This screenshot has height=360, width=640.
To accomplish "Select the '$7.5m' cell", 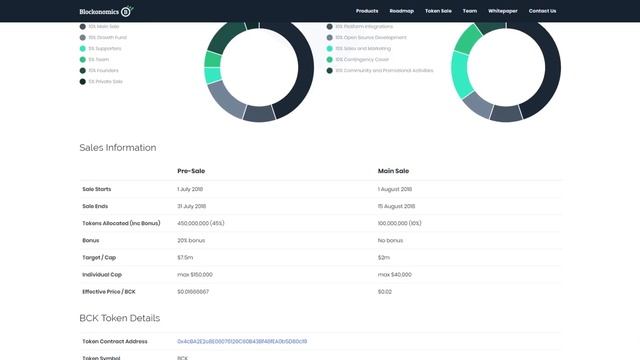I will point(185,258).
